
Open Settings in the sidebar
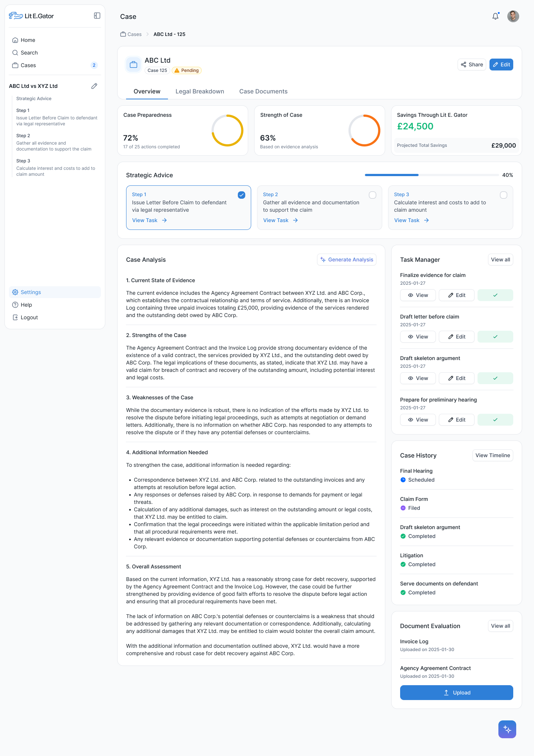31,292
